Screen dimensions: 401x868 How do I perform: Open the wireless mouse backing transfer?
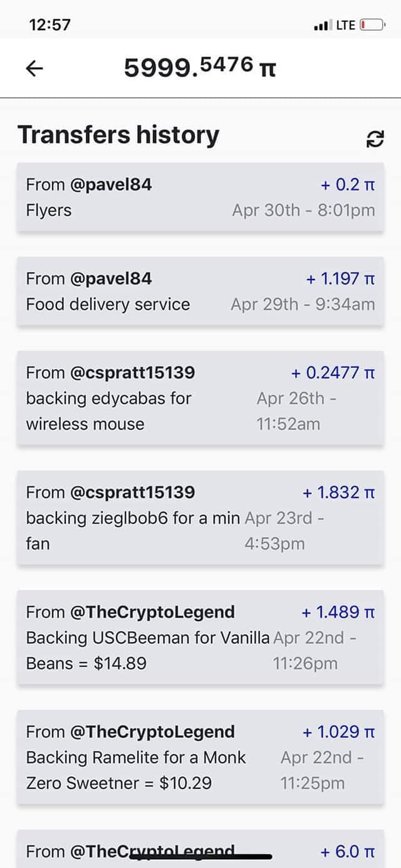(x=200, y=398)
